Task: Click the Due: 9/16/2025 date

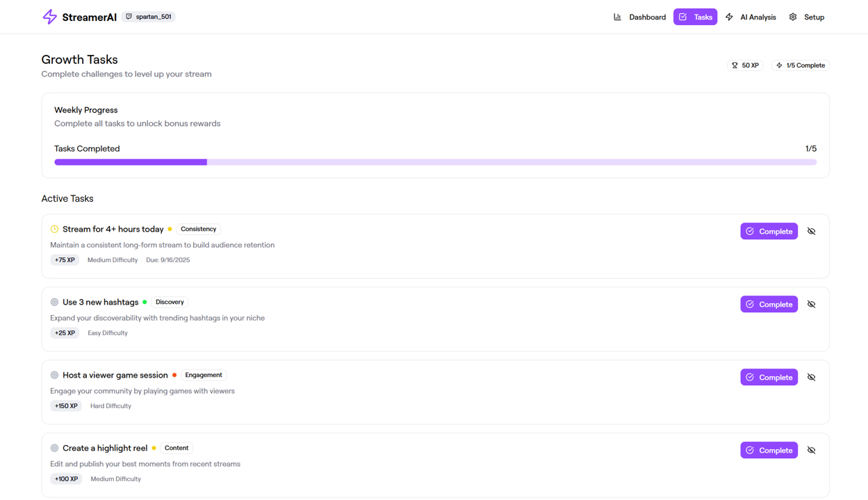Action: [x=167, y=260]
